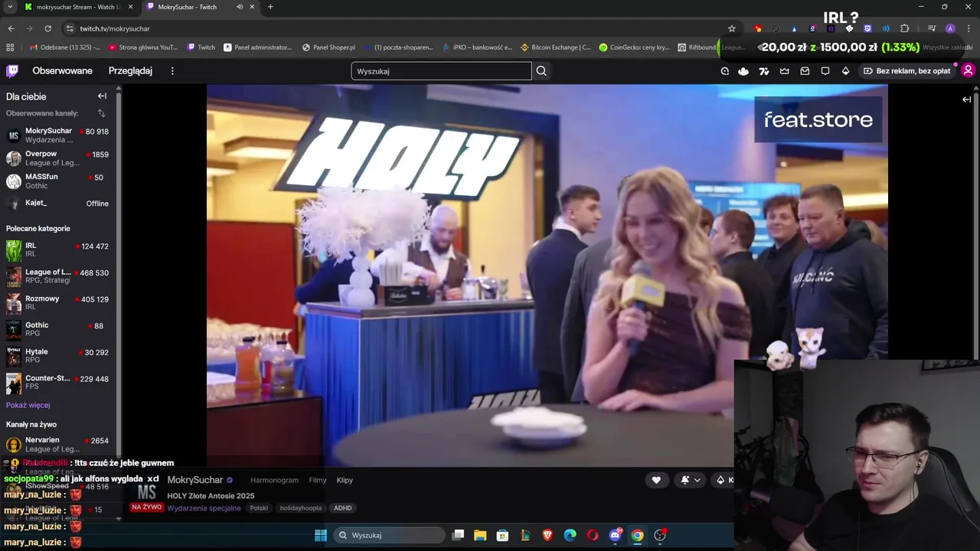Open Opera from the taskbar
Screen dimensions: 980x551
click(x=593, y=535)
